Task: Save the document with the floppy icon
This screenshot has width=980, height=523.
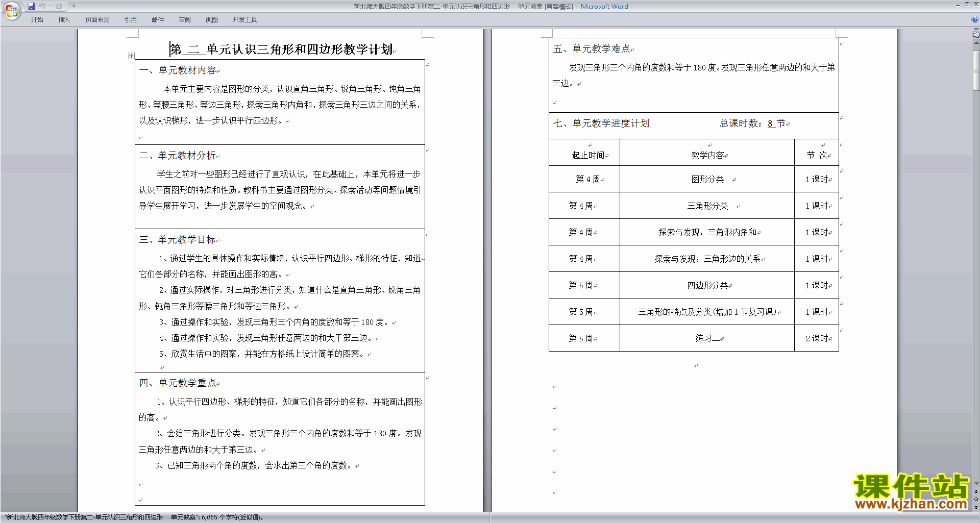Action: click(x=31, y=6)
